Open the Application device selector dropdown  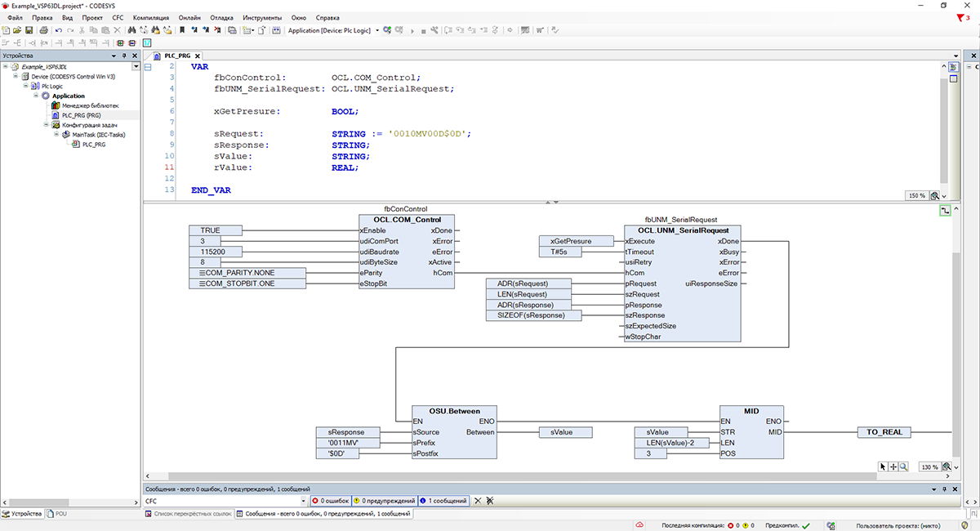(377, 30)
